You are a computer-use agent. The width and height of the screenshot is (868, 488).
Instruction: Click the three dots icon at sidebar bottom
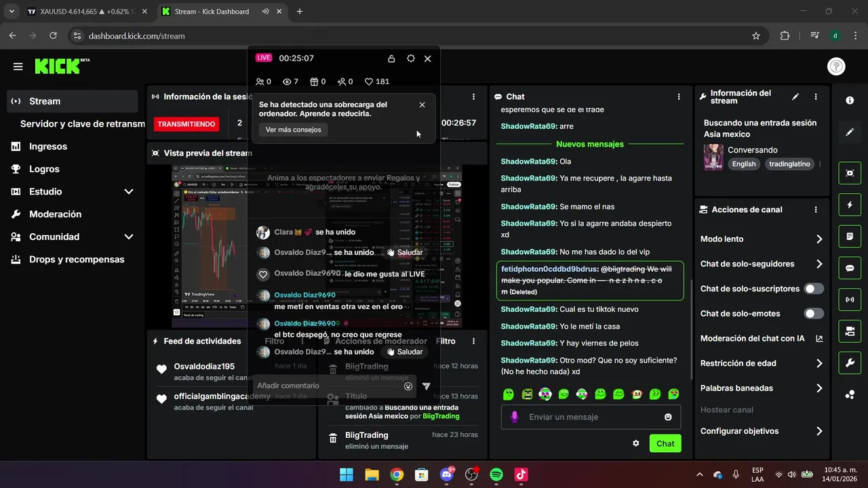tap(850, 394)
